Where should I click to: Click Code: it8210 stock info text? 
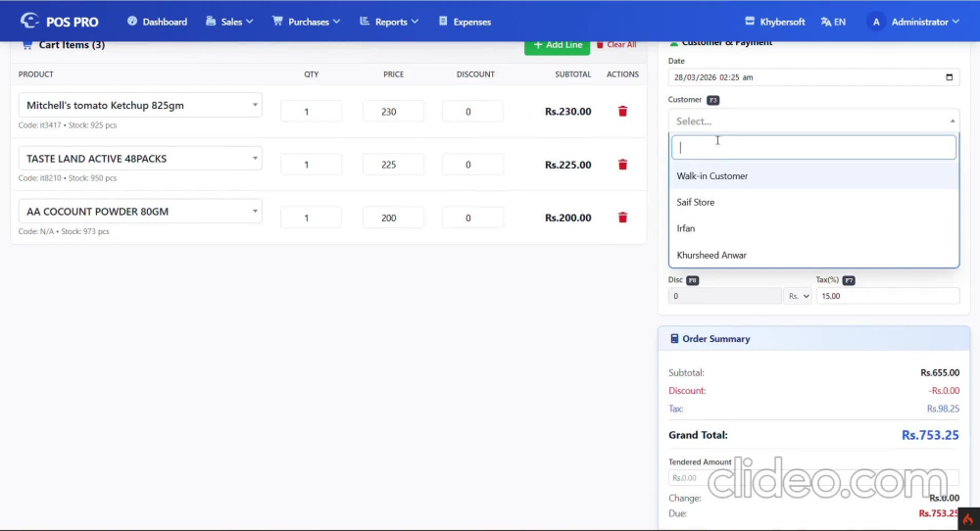coord(68,178)
